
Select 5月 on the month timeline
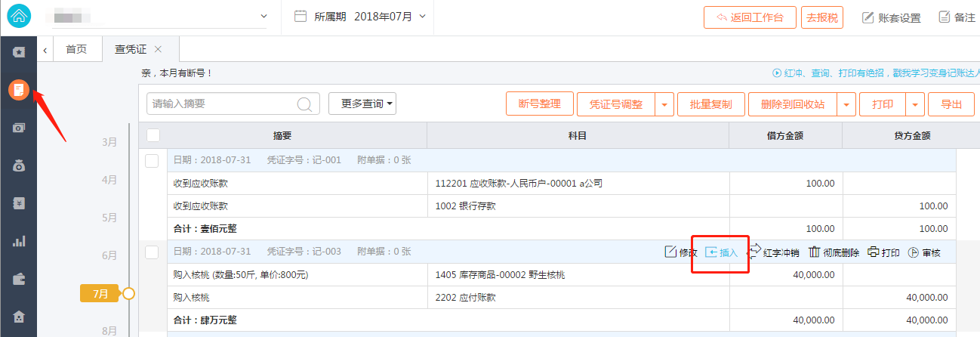(x=109, y=218)
